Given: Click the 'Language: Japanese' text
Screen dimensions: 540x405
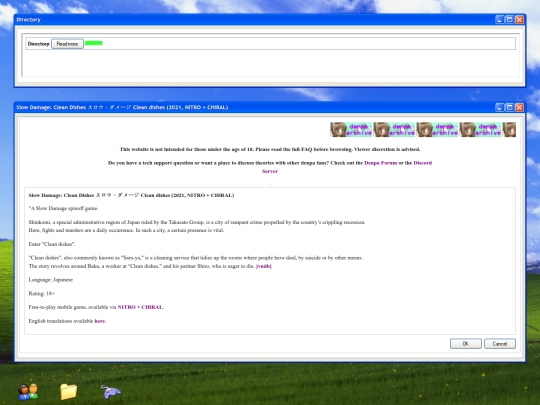Looking at the screenshot, I should pyautogui.click(x=51, y=280).
